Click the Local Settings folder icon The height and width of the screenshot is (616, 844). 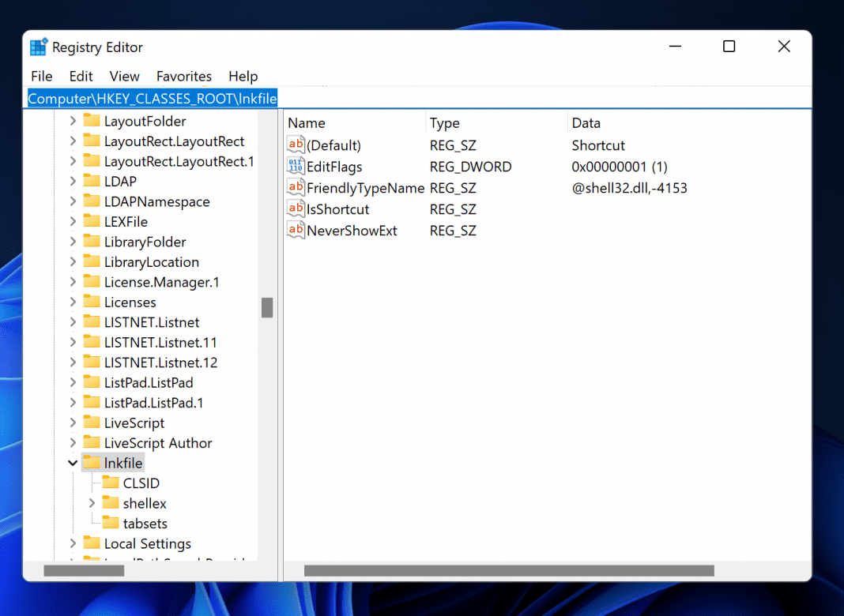pos(92,543)
